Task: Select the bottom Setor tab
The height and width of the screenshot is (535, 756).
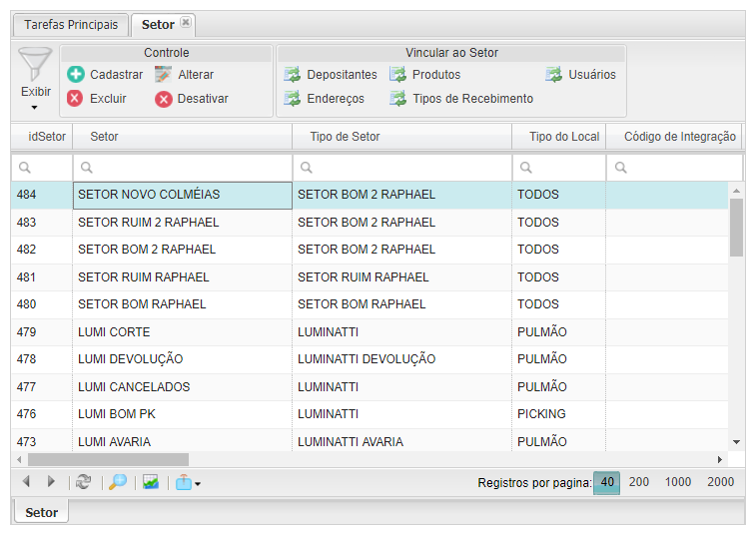Action: click(42, 512)
